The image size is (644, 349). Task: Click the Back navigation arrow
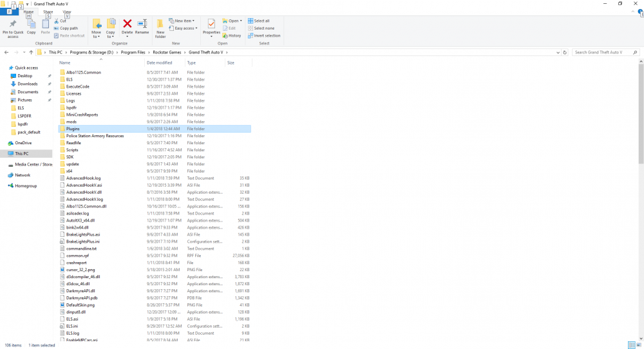click(6, 53)
